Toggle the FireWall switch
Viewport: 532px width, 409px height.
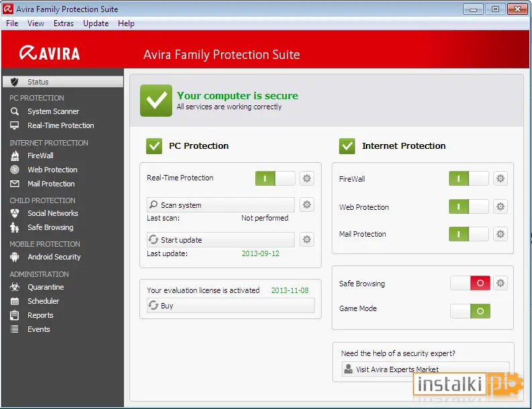[x=468, y=178]
